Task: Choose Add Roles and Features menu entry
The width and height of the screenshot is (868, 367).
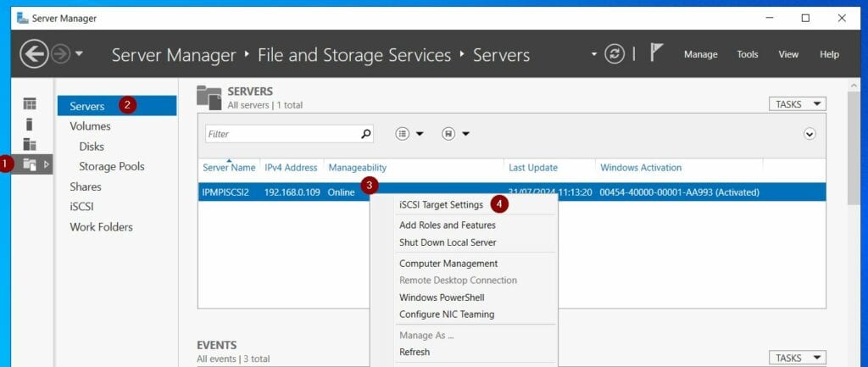Action: click(448, 225)
